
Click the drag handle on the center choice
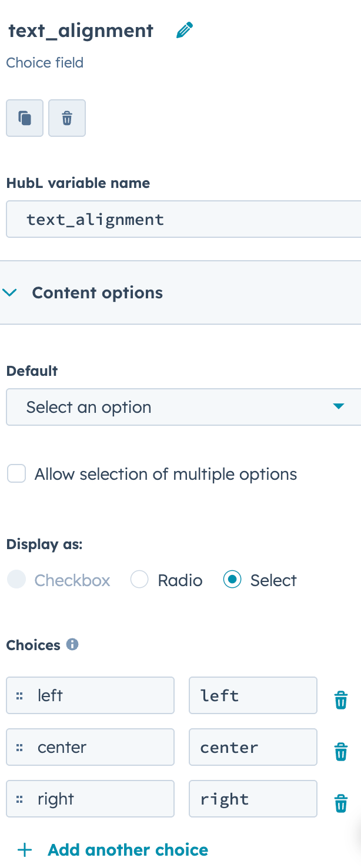pyautogui.click(x=19, y=747)
